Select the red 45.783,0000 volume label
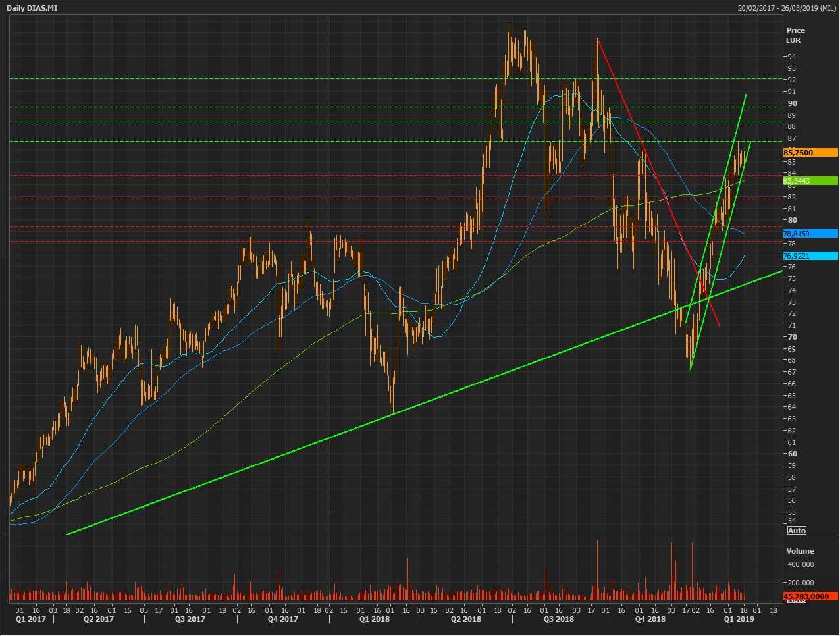 (x=810, y=596)
